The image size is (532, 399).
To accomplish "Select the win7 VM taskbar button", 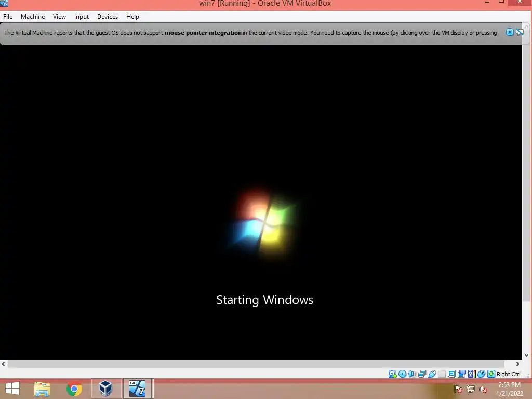I will point(137,389).
